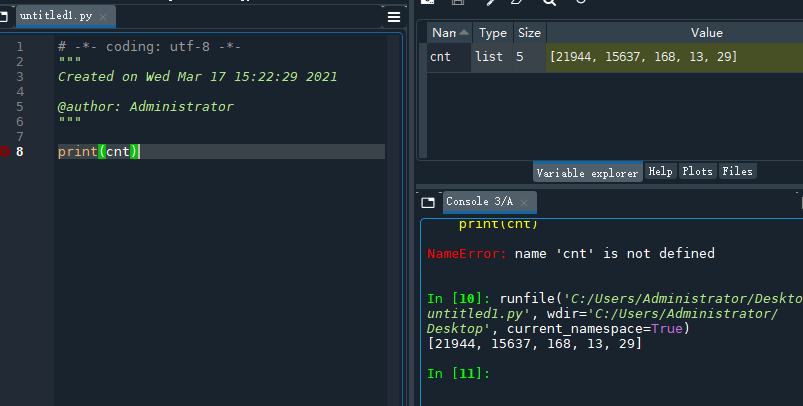
Task: Sort variables by the Size column header
Action: (x=530, y=33)
